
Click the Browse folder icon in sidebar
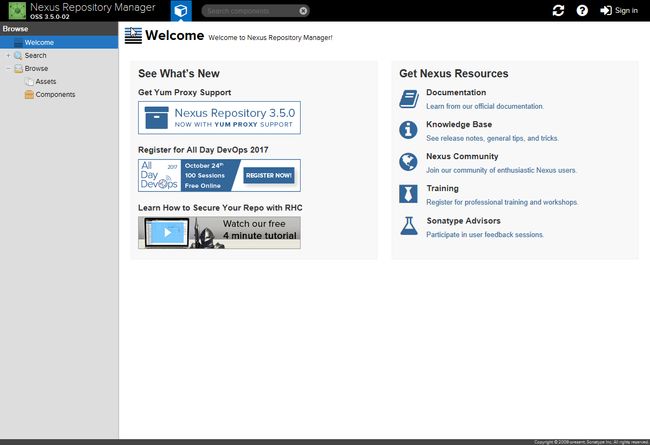18,68
